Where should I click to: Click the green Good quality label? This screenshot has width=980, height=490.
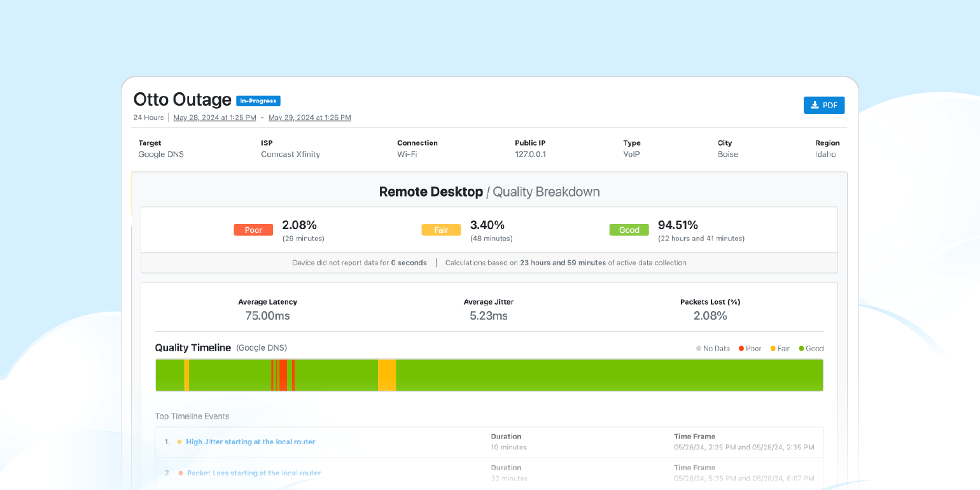pos(629,230)
